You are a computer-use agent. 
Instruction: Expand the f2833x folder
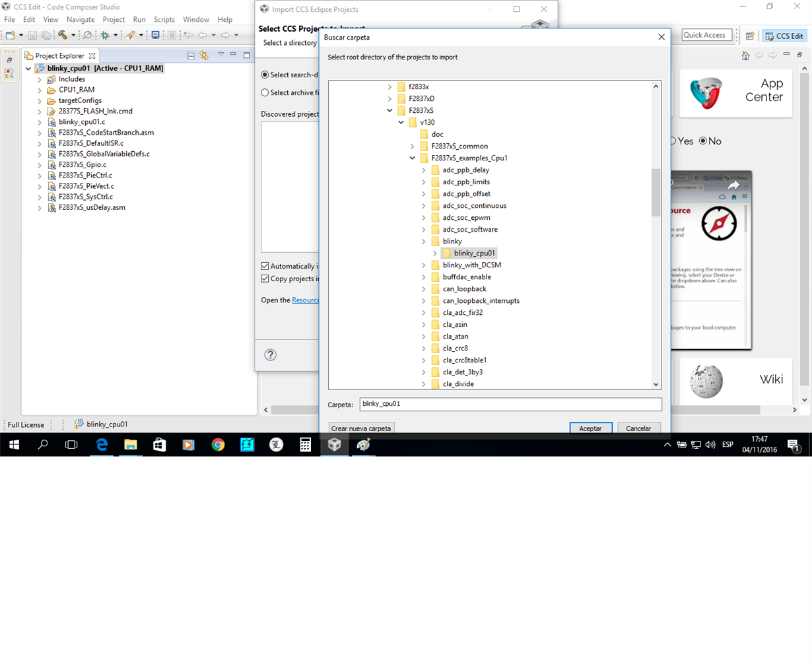click(389, 86)
